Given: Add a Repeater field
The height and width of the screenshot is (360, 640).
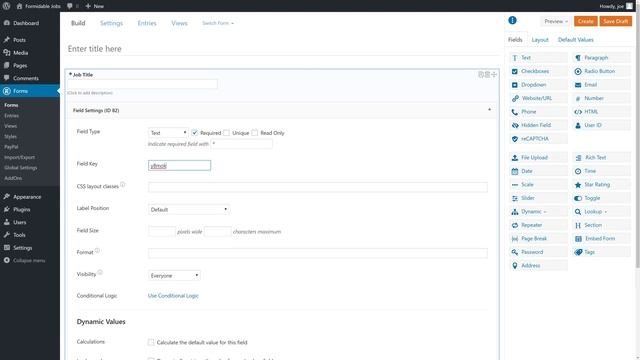Looking at the screenshot, I should [538, 225].
